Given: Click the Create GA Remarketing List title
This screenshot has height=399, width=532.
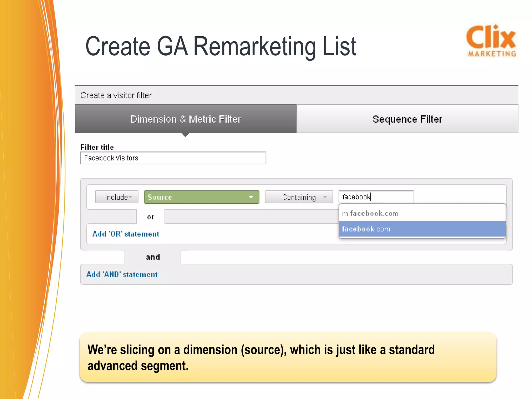Looking at the screenshot, I should tap(221, 47).
